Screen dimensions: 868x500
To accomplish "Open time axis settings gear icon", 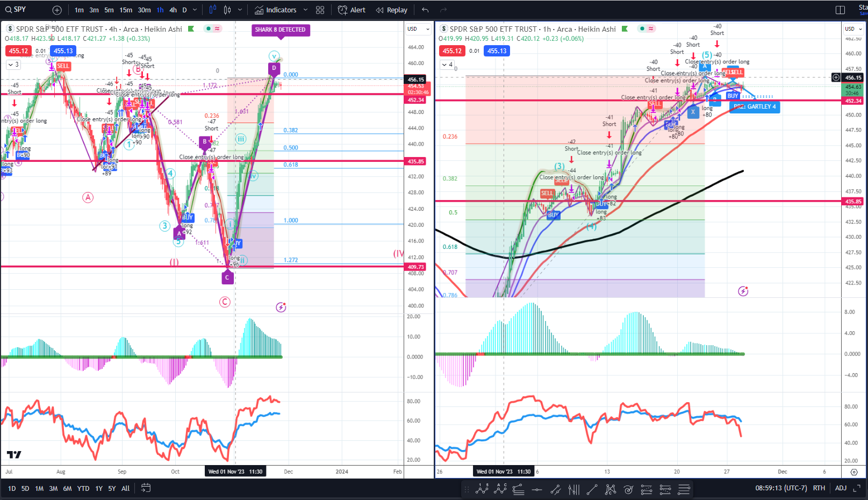I will tap(854, 472).
